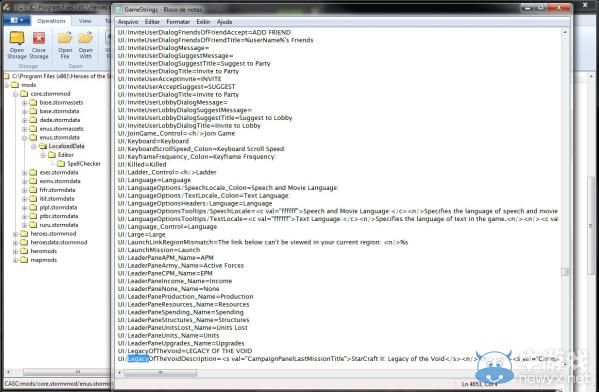Click the line UI/LegacyOfTheVoid=LEGACY OF THE VOID

click(x=185, y=351)
